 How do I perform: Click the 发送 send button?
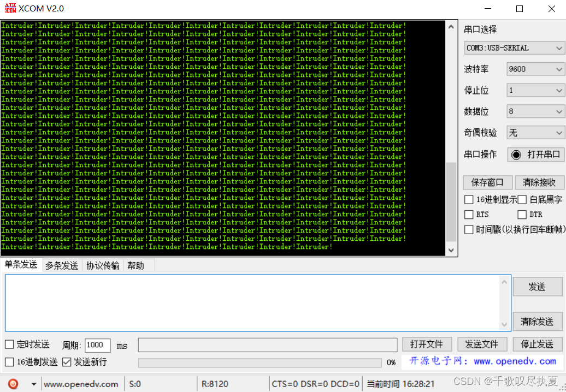538,287
